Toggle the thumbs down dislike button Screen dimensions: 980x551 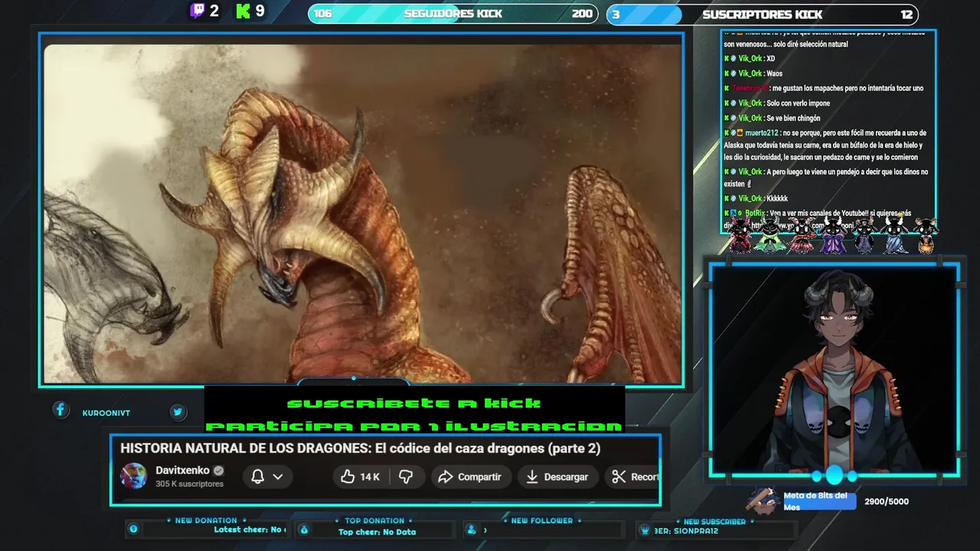(406, 477)
